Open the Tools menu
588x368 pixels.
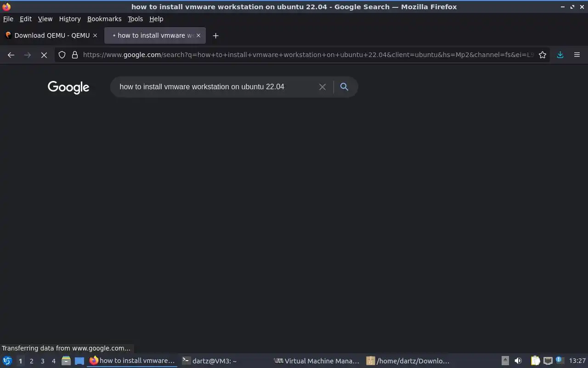[136, 19]
